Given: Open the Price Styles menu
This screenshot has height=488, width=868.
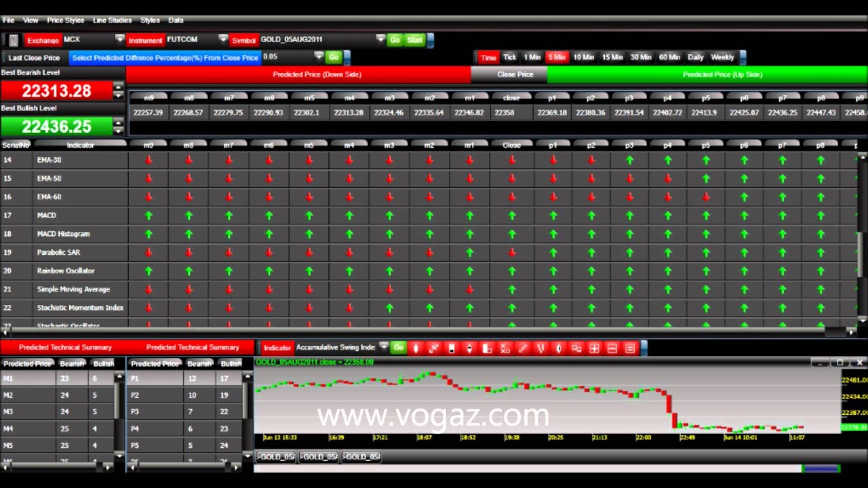Looking at the screenshot, I should 65,20.
